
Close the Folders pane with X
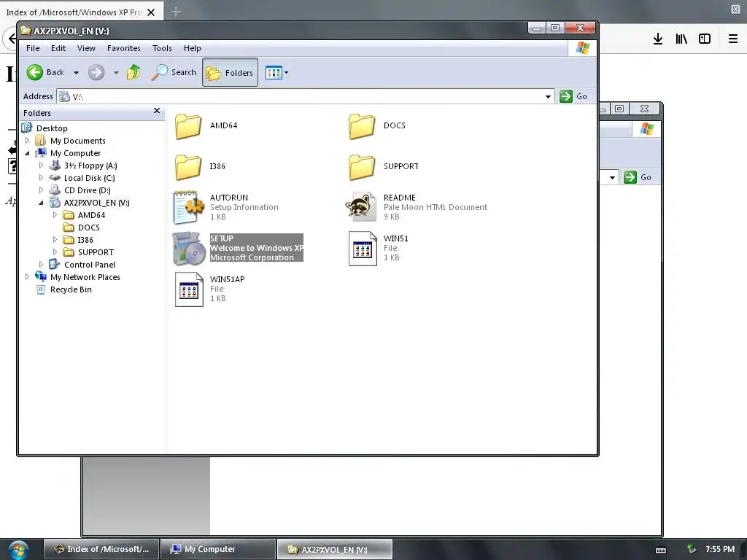157,111
